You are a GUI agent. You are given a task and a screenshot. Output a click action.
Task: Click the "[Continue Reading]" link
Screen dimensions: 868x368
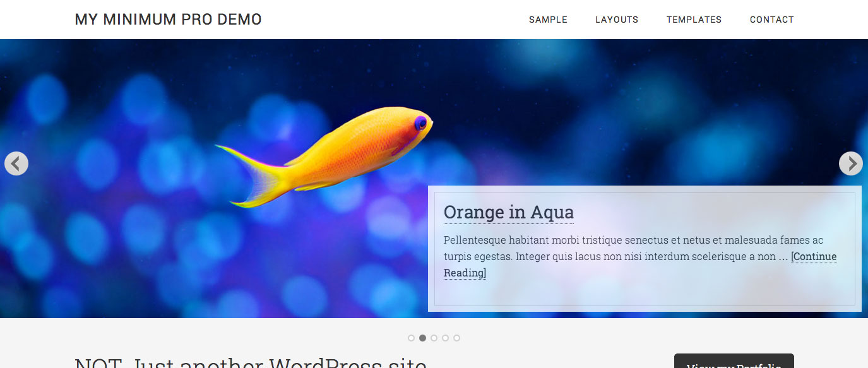[x=814, y=256]
